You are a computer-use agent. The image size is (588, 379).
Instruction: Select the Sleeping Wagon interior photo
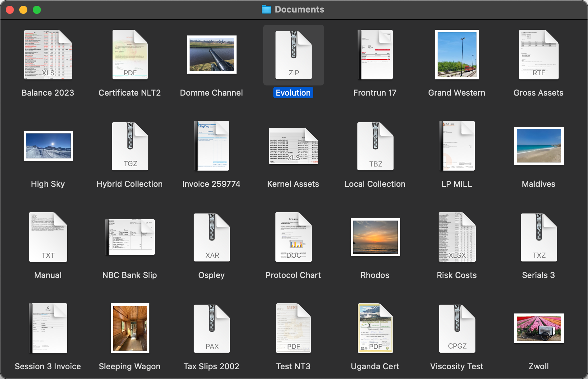(x=130, y=328)
